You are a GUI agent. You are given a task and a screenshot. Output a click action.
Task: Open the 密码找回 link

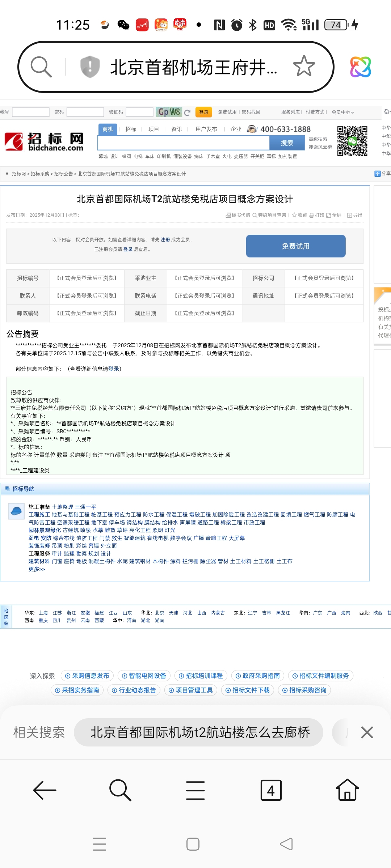click(x=251, y=112)
